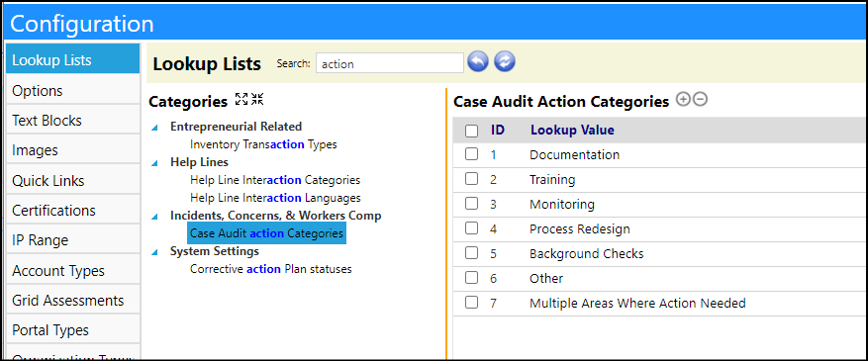Open the Grid Assessments sidebar section
The height and width of the screenshot is (361, 868).
(x=72, y=301)
